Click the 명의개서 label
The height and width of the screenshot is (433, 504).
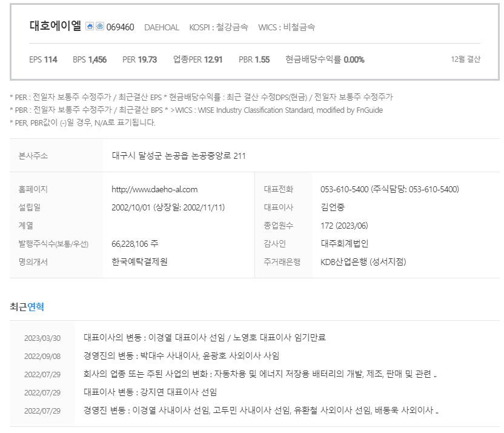(x=33, y=262)
